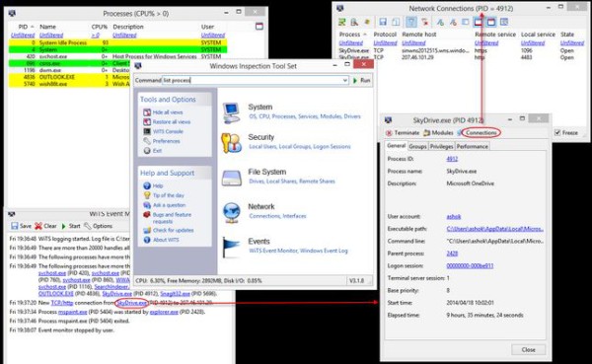The image size is (592, 364).
Task: Toggle the Freeze checkbox
Action: (557, 132)
